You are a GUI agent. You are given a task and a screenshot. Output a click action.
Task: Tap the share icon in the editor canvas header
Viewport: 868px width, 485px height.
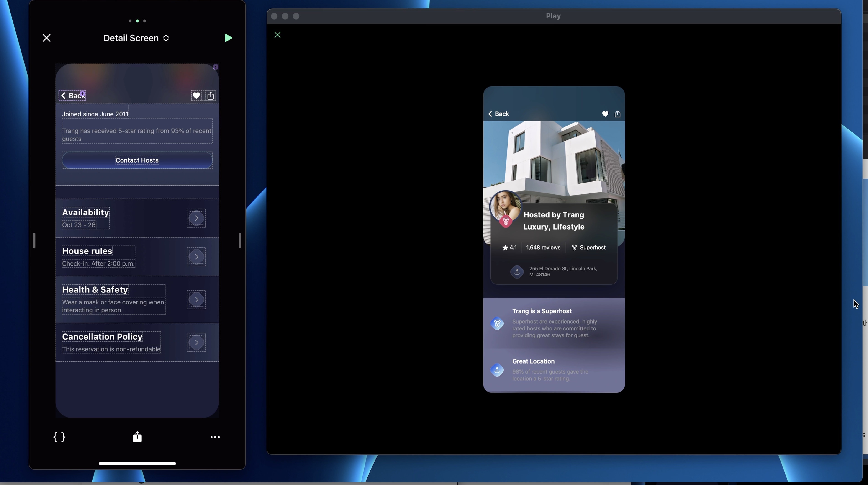pos(211,95)
